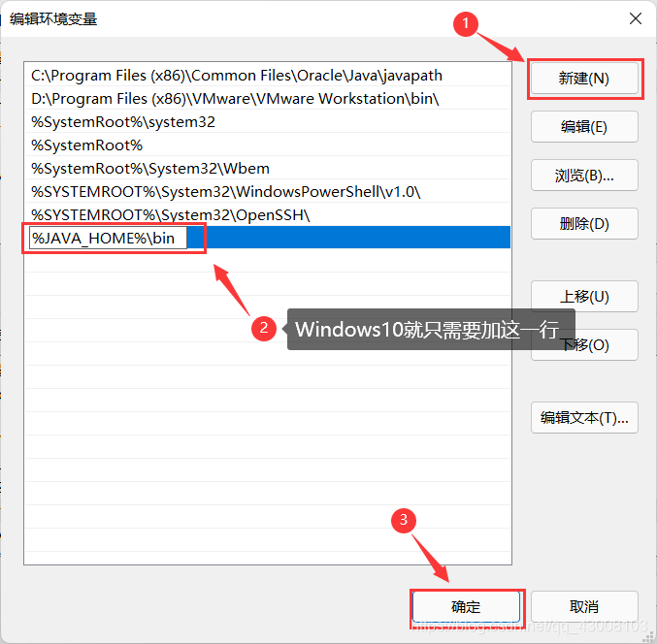This screenshot has height=644, width=657.
Task: Open 编辑文本(T)... editor
Action: pos(584,417)
